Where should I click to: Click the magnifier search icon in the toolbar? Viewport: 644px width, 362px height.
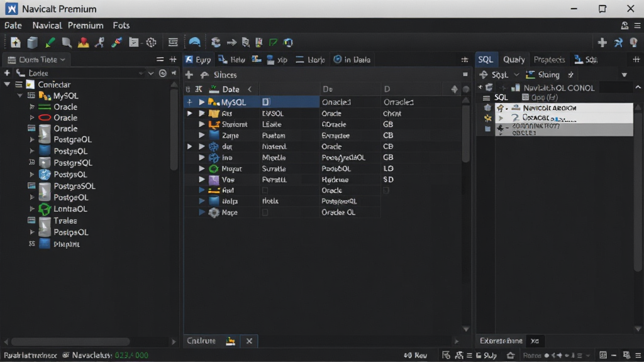(67, 42)
